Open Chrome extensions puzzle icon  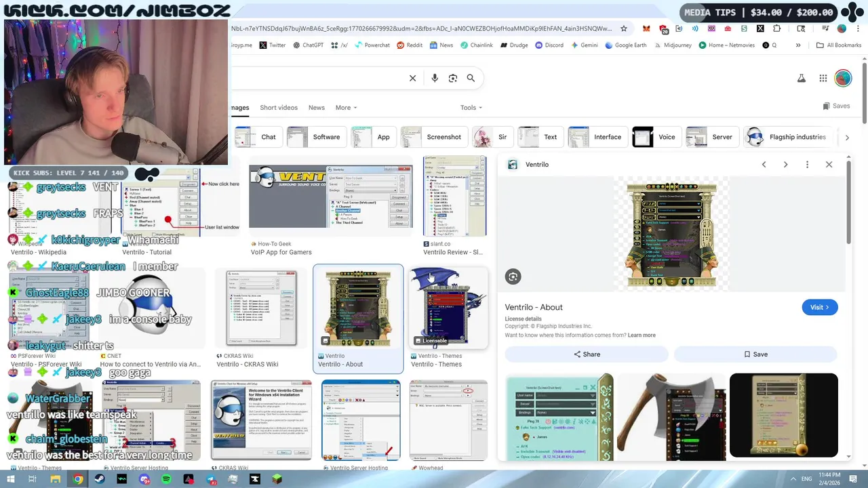click(x=776, y=28)
